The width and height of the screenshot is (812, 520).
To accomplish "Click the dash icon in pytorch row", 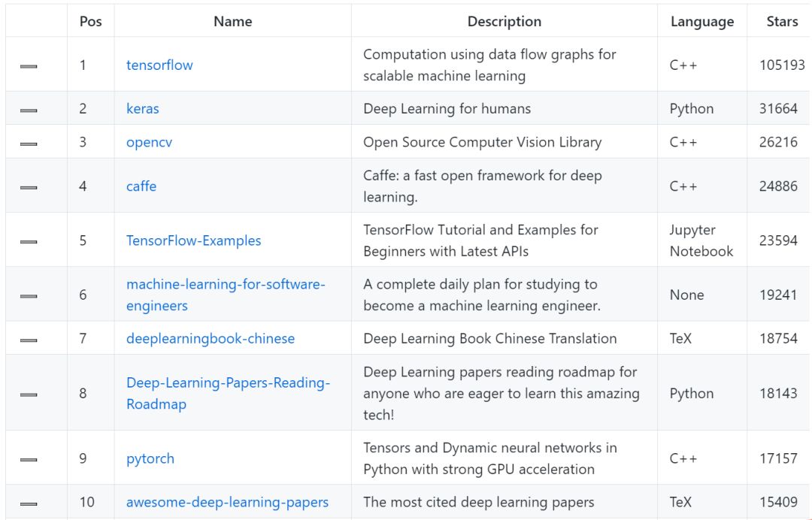I will (29, 460).
